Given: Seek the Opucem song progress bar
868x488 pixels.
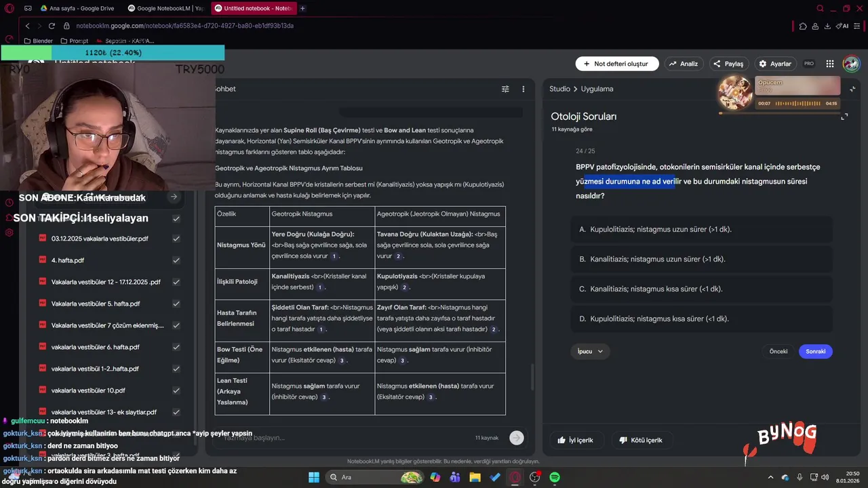Looking at the screenshot, I should tap(780, 113).
